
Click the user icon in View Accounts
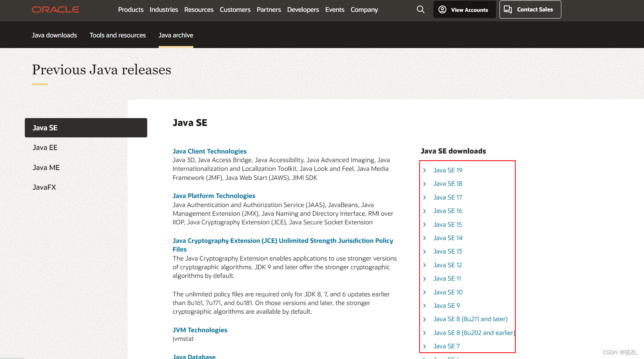pyautogui.click(x=442, y=9)
